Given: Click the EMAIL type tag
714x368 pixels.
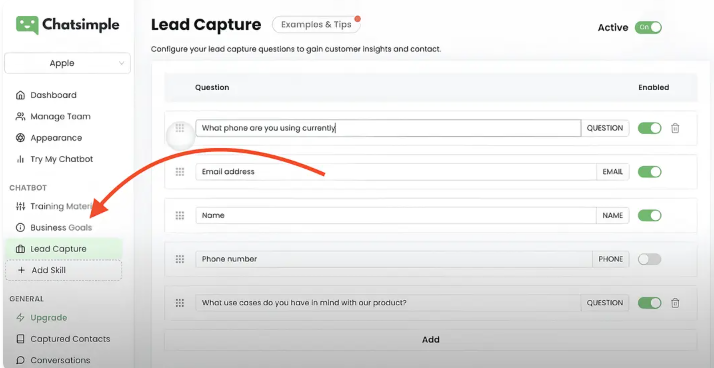Looking at the screenshot, I should click(x=612, y=172).
